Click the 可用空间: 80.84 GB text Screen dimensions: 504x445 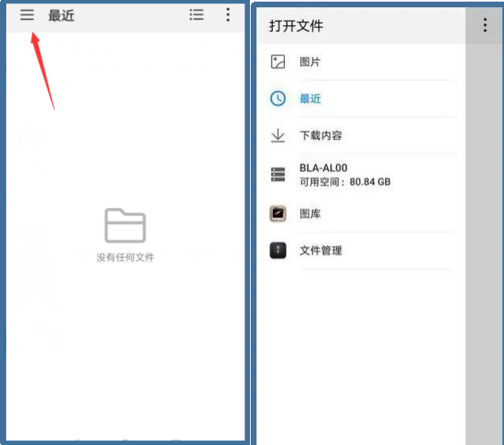pos(345,182)
